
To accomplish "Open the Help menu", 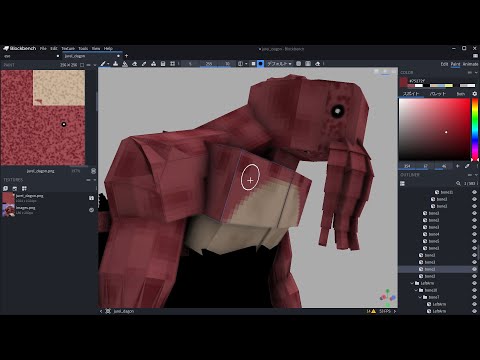I will click(108, 48).
